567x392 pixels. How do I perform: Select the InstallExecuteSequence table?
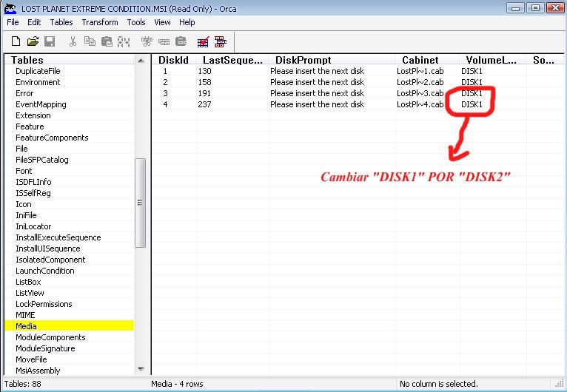click(58, 237)
